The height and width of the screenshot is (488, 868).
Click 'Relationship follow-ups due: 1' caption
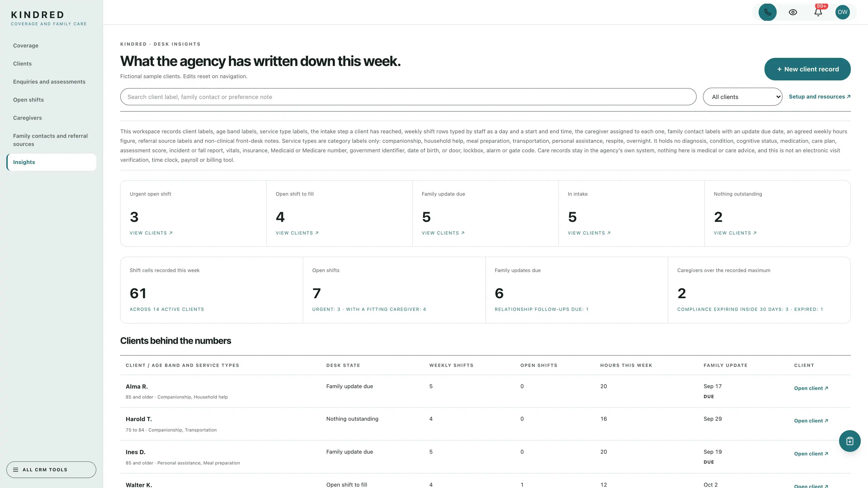542,310
